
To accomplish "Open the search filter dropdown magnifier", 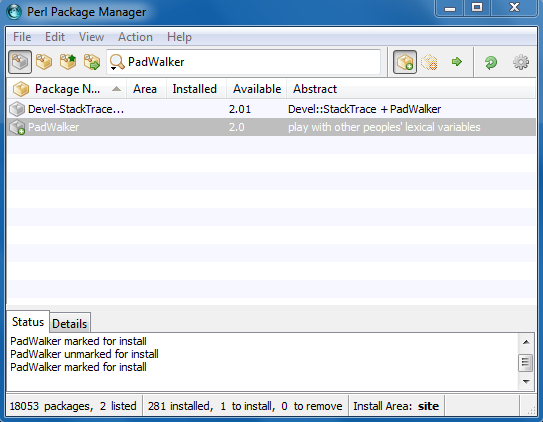I will [x=117, y=63].
